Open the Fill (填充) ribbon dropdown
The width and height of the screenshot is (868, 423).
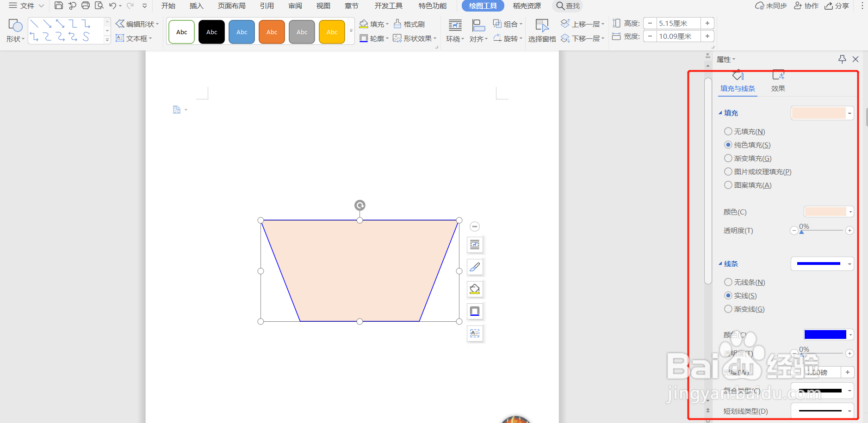(374, 24)
